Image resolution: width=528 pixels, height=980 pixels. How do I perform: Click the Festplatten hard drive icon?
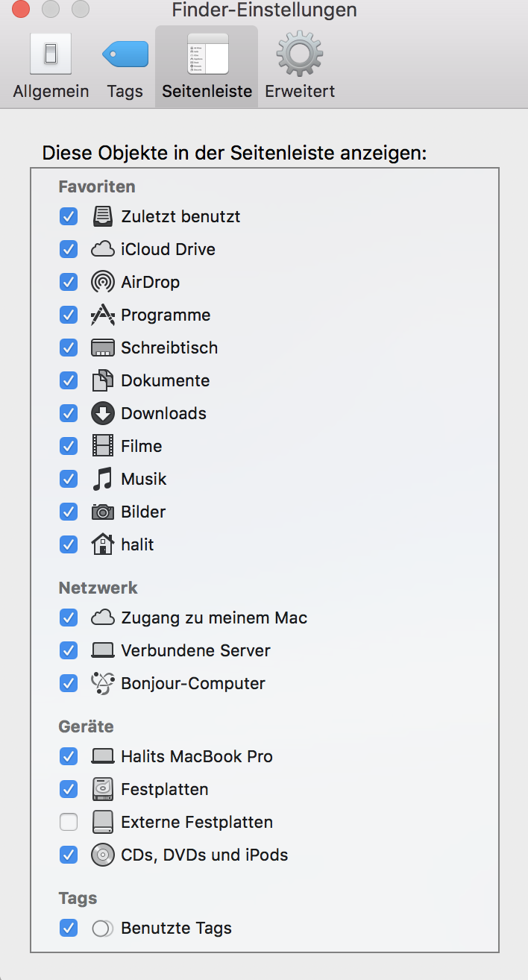click(x=103, y=789)
